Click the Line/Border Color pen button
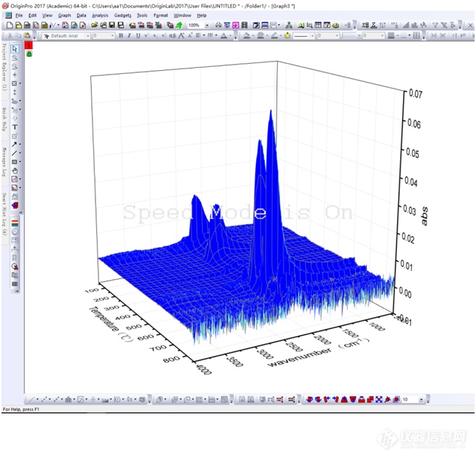 click(x=274, y=36)
